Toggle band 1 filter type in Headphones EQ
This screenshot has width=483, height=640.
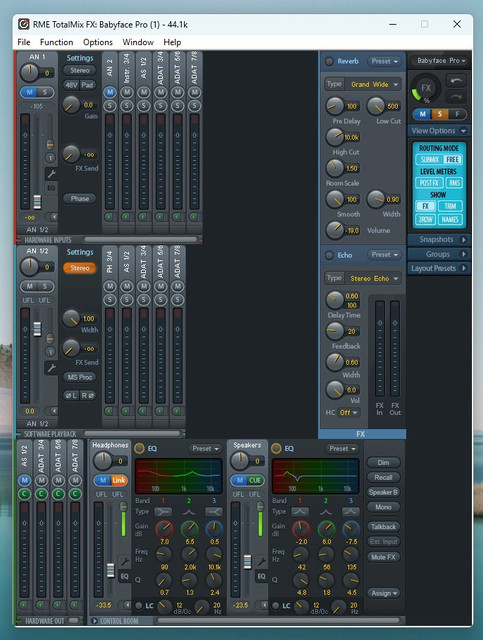pyautogui.click(x=164, y=511)
